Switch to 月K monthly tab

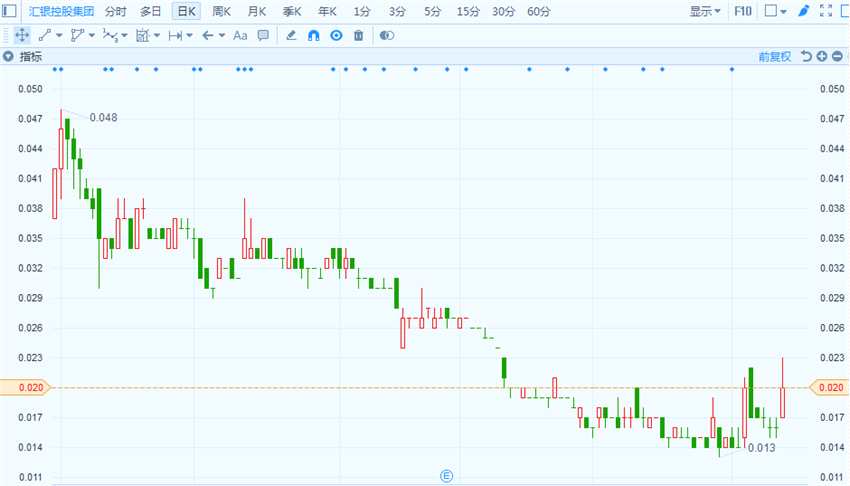pos(256,11)
